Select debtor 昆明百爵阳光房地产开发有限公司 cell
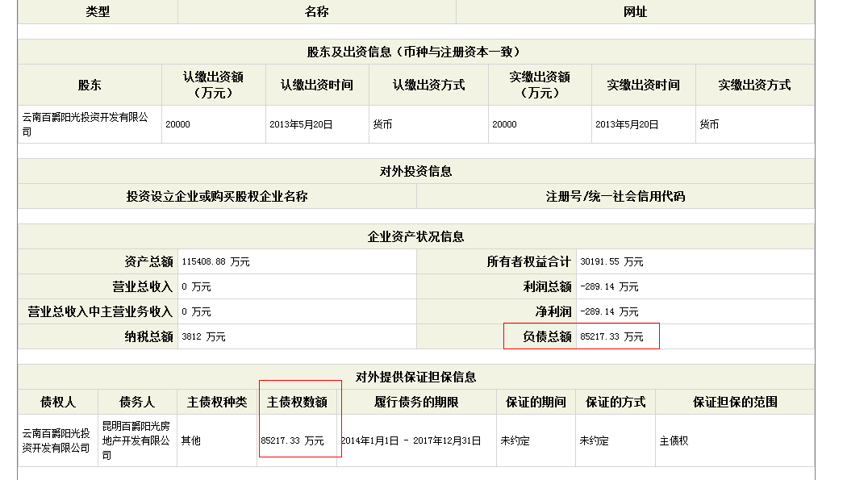 pyautogui.click(x=136, y=440)
